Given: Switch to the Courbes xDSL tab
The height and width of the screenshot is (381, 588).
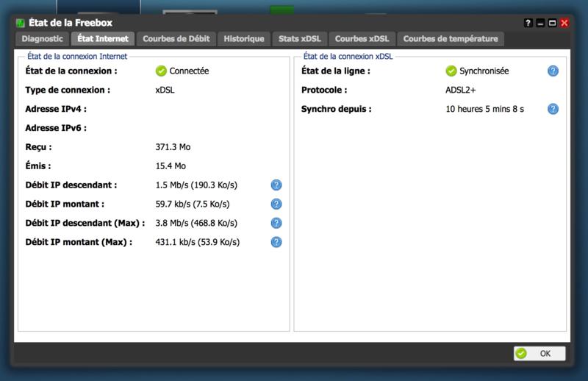Looking at the screenshot, I should point(362,39).
